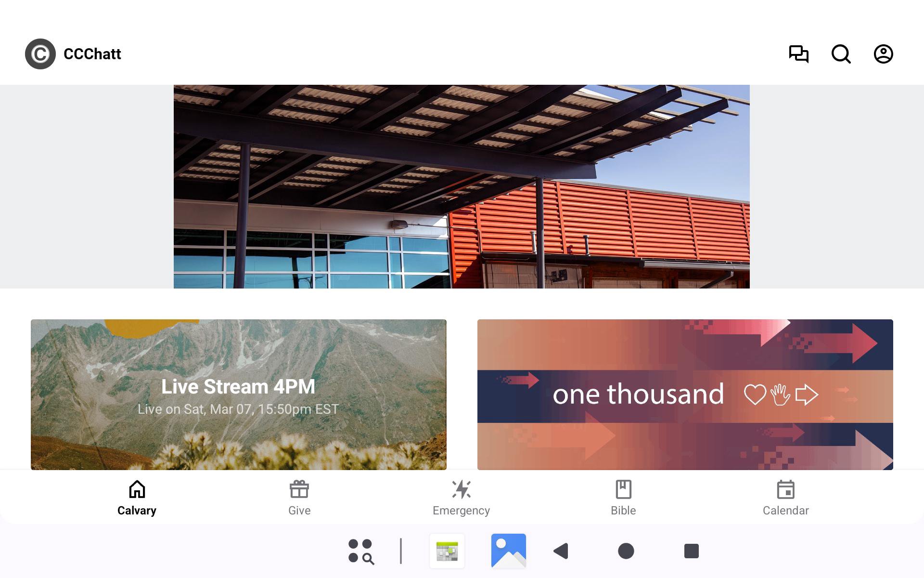Click the CCChatt title text

tap(92, 54)
